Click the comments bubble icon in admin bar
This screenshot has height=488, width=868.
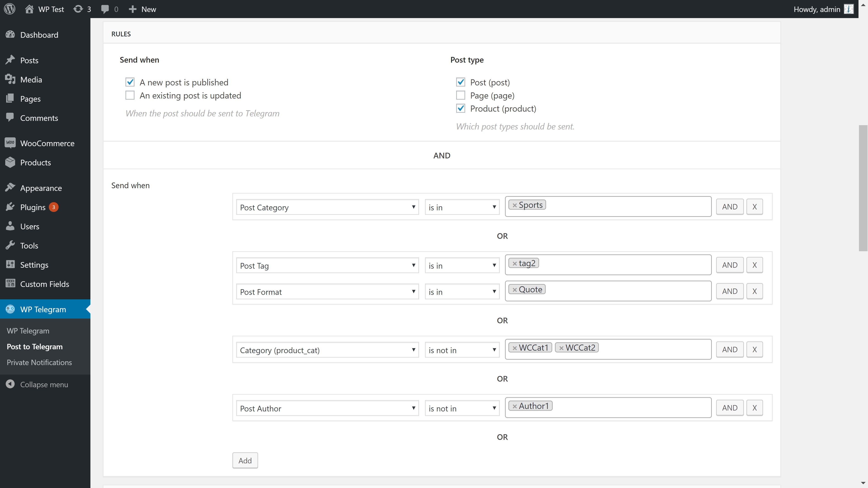tap(105, 9)
